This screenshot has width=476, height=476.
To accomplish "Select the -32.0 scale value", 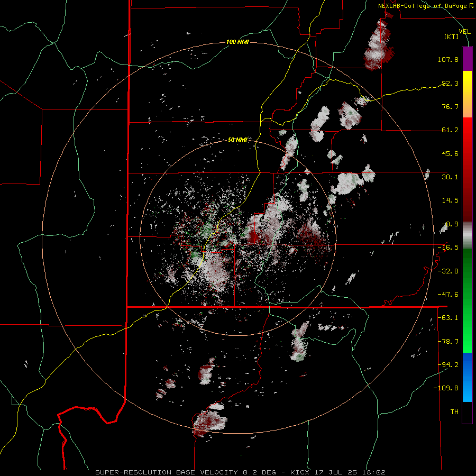I will pos(448,271).
